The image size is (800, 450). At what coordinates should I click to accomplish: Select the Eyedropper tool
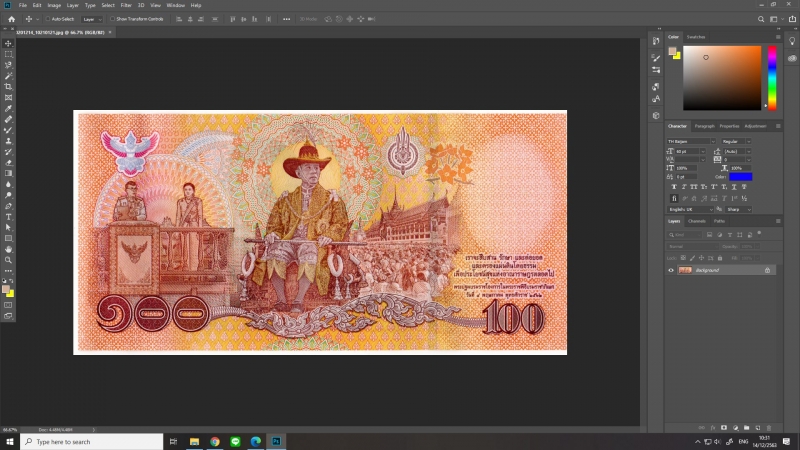click(x=8, y=108)
